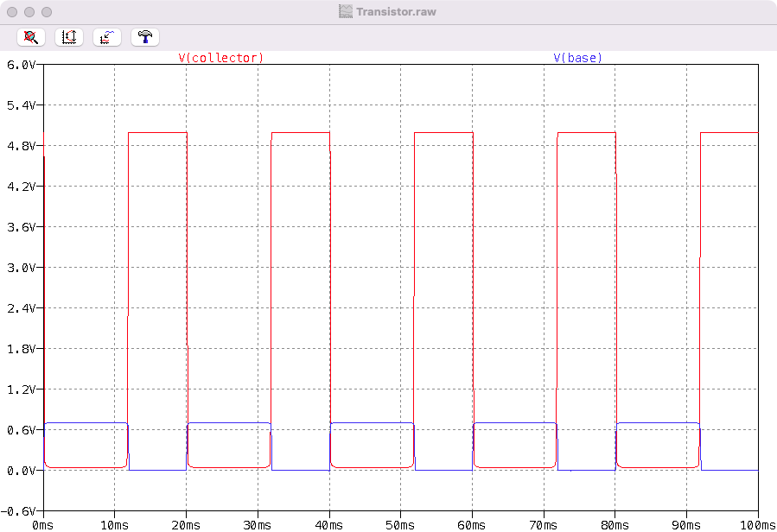Close the Transistor.raw window
Viewport: 777px width, 532px height.
click(x=12, y=12)
